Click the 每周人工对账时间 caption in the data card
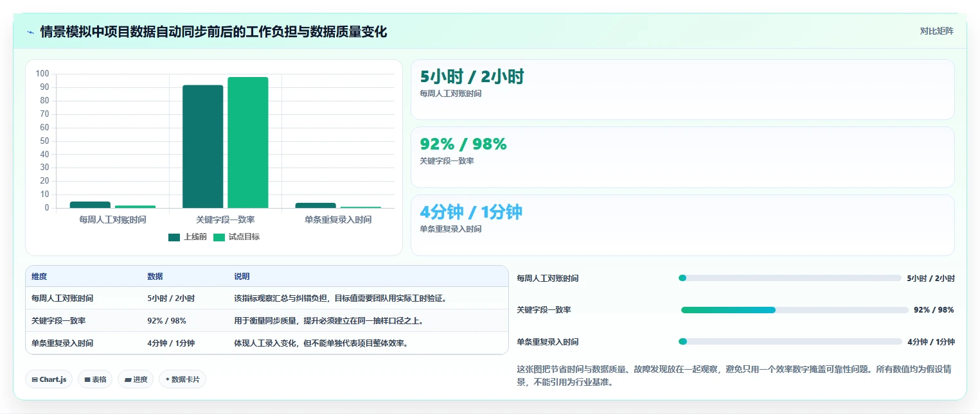980x414 pixels. [x=450, y=94]
